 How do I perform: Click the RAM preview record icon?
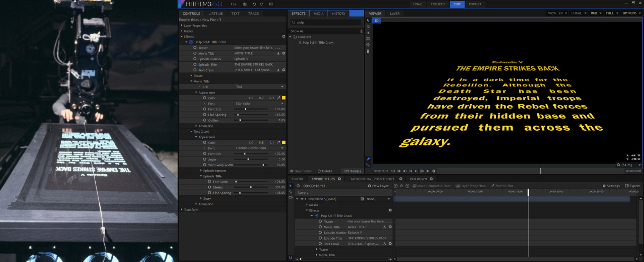tap(434, 171)
